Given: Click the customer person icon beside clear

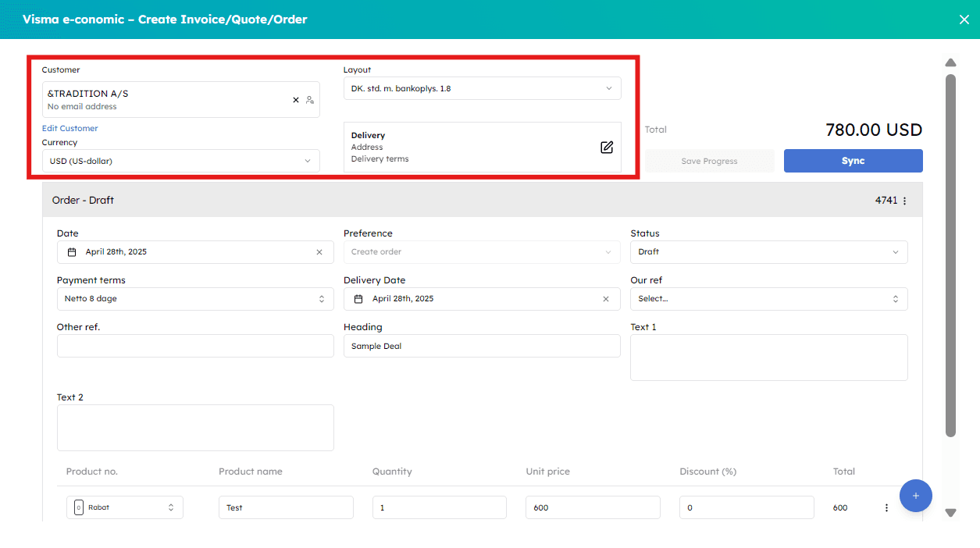Looking at the screenshot, I should tap(310, 100).
